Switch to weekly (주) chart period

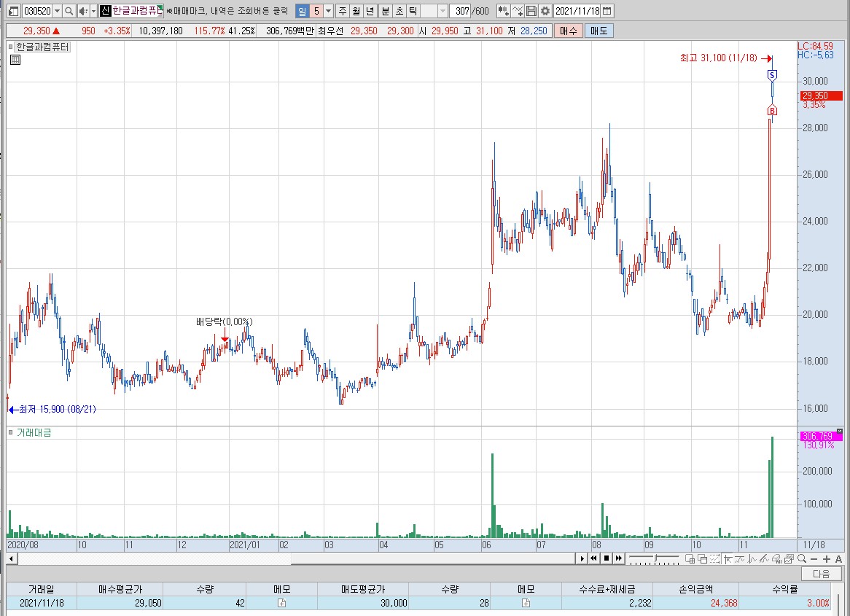(x=343, y=11)
